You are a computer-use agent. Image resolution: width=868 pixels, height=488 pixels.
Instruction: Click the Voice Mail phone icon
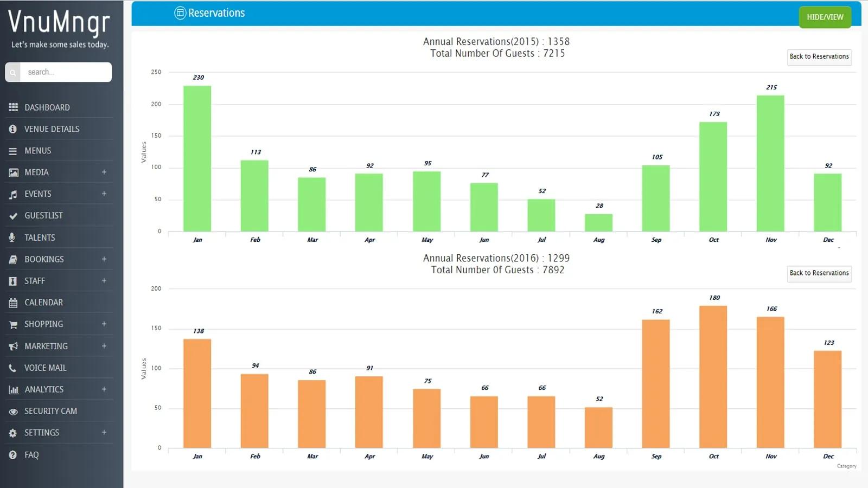pos(13,368)
